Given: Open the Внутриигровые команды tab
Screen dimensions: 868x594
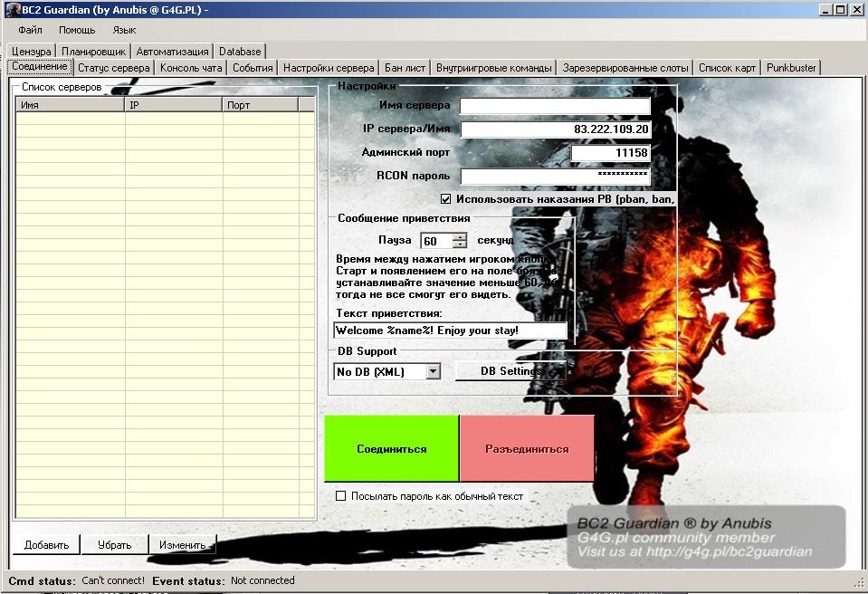Looking at the screenshot, I should point(494,68).
